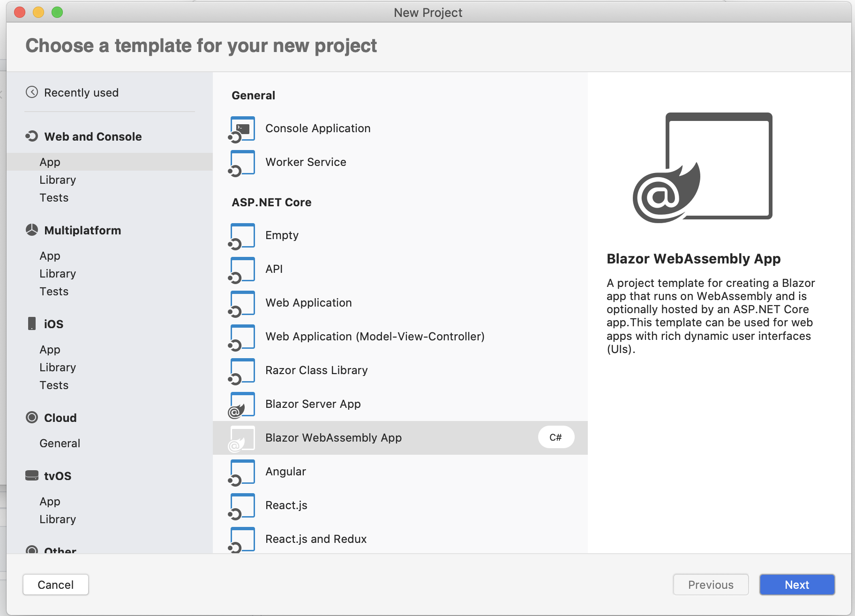Click the Razor Class Library icon
Screen dimensions: 855x616
point(242,370)
